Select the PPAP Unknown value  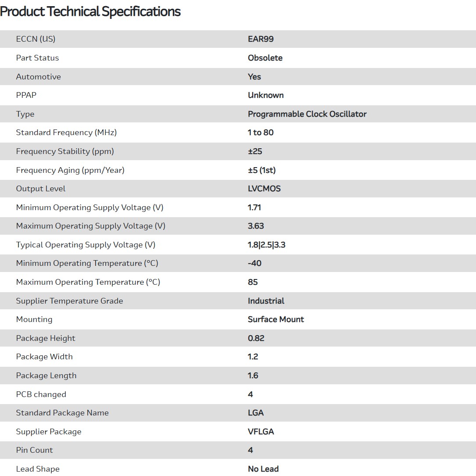coord(265,95)
